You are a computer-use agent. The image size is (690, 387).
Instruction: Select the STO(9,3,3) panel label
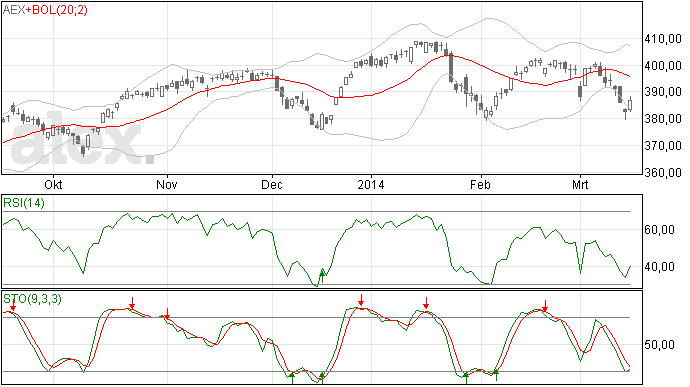pos(32,299)
